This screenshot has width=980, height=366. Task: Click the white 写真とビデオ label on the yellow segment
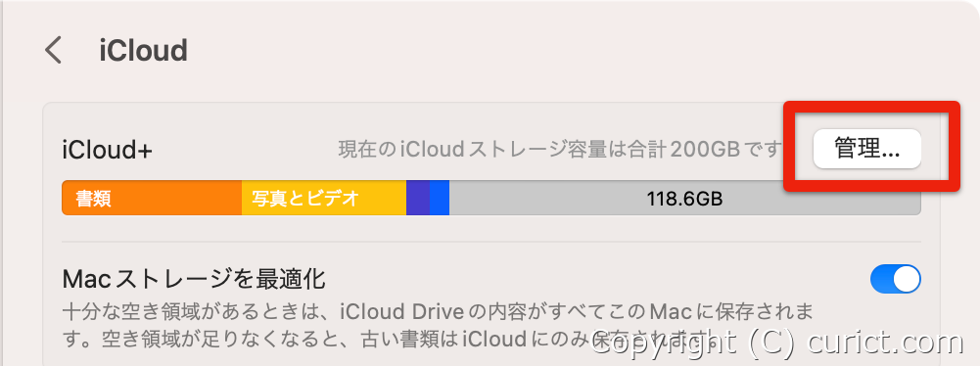point(305,199)
